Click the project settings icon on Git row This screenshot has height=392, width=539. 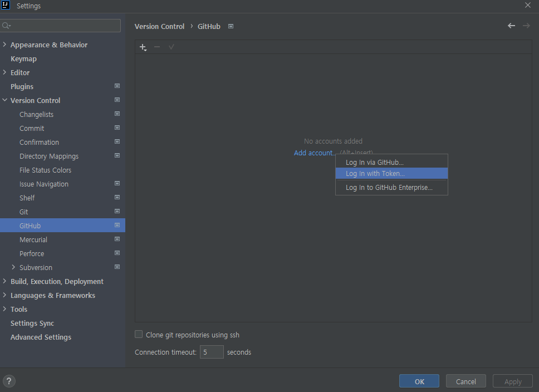pyautogui.click(x=117, y=211)
